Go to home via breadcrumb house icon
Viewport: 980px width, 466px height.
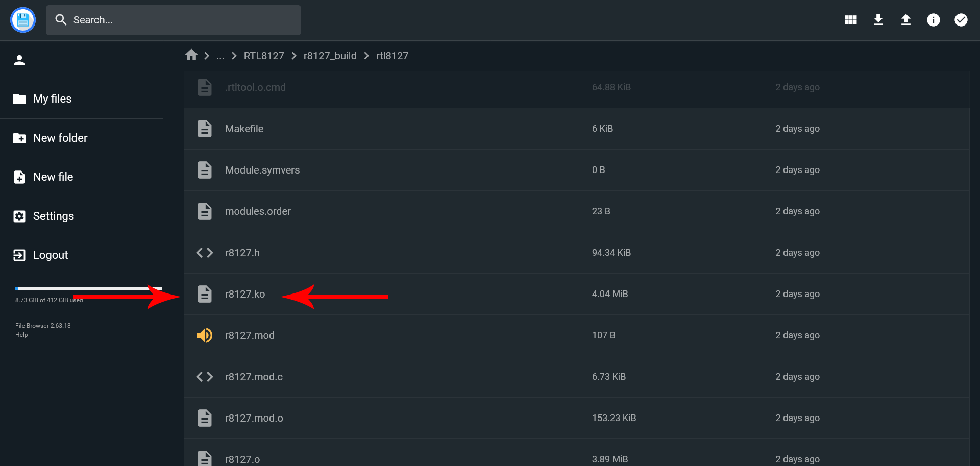pos(191,55)
